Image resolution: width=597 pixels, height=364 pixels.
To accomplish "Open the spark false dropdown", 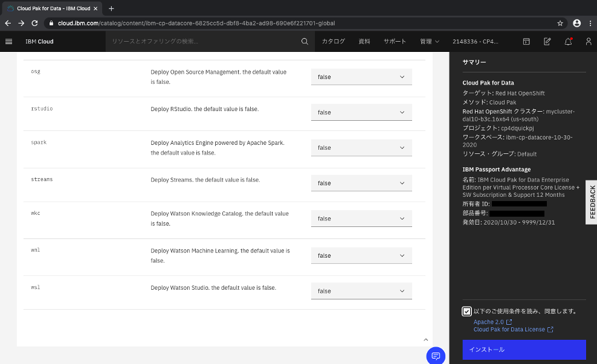I will [x=361, y=147].
